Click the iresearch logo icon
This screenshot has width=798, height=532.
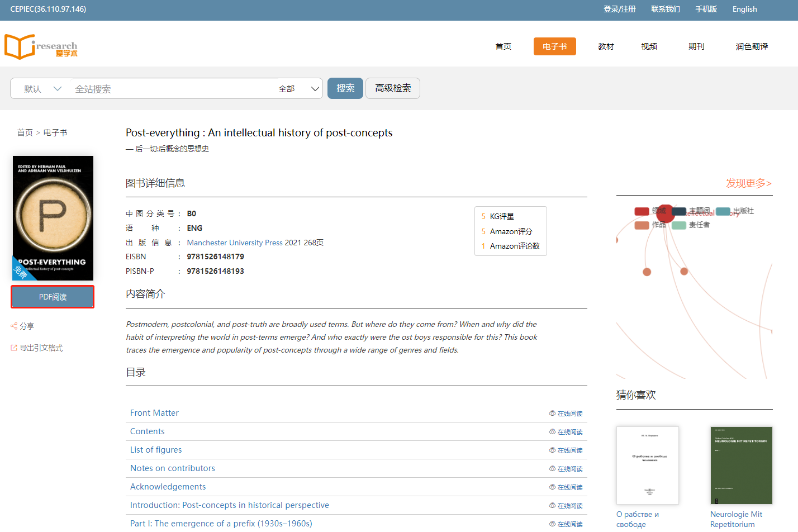tap(20, 46)
